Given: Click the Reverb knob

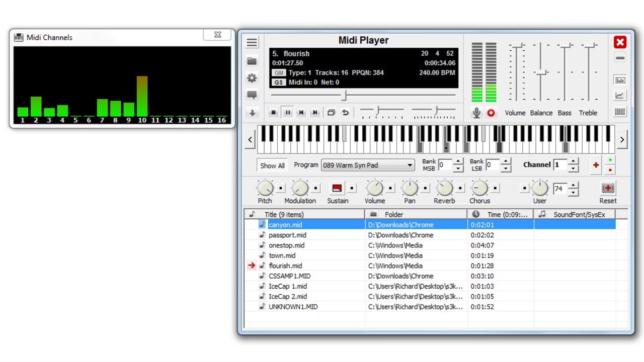Looking at the screenshot, I should [x=445, y=189].
